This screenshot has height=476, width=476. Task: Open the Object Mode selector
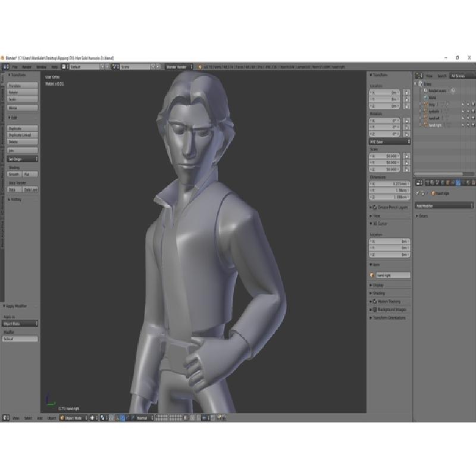pos(73,418)
